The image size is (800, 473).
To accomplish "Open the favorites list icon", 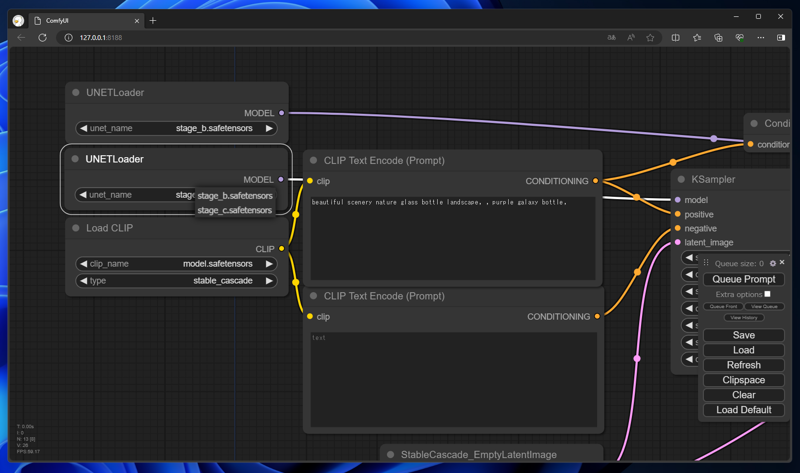I will pyautogui.click(x=697, y=38).
